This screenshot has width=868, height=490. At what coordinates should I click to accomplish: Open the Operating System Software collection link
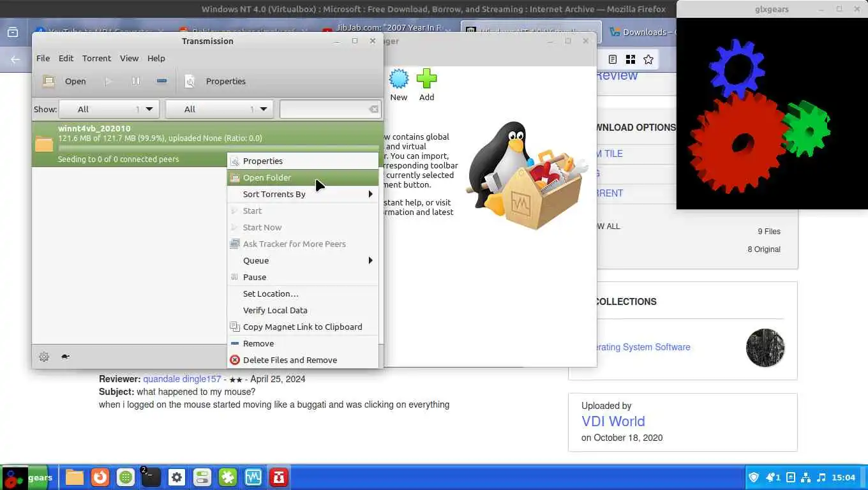click(643, 347)
